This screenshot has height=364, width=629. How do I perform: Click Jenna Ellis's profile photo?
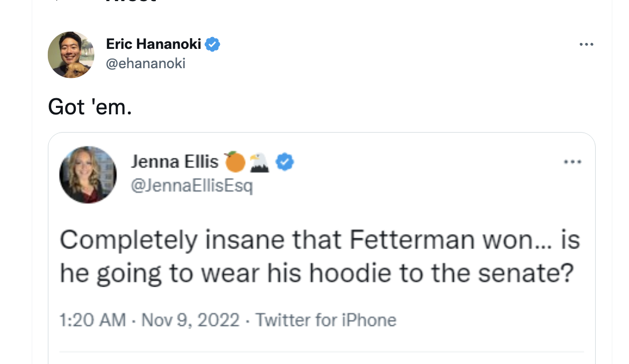pos(88,174)
